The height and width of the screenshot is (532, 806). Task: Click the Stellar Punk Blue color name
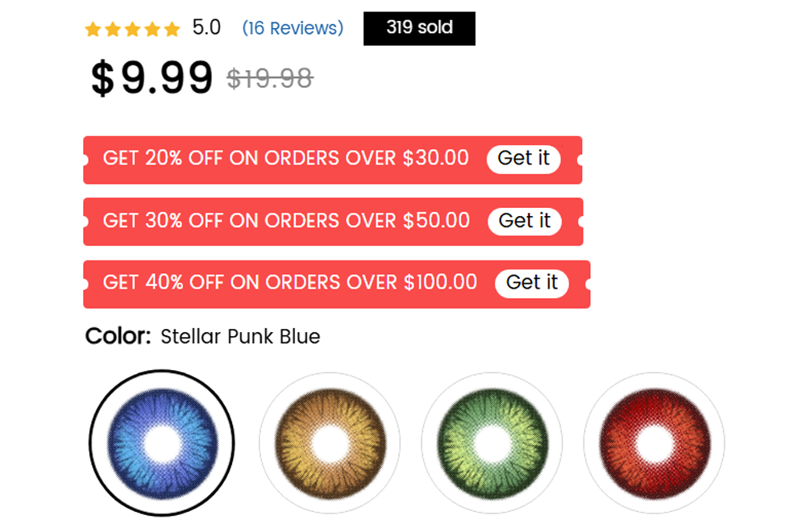click(240, 337)
